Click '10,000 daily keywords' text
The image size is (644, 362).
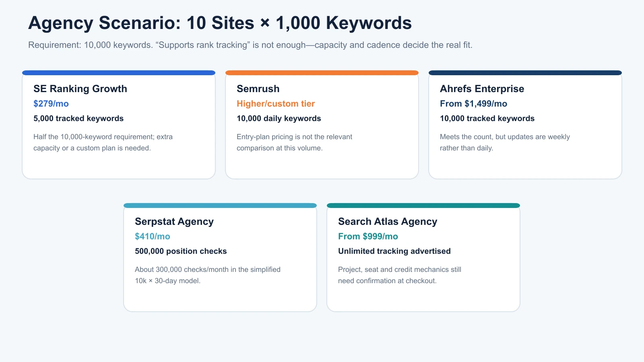279,118
